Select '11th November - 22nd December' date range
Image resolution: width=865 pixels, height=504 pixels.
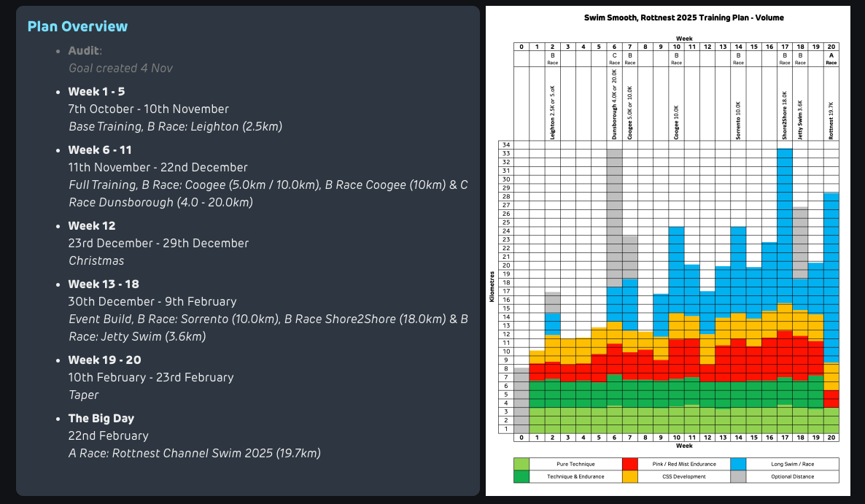(158, 168)
